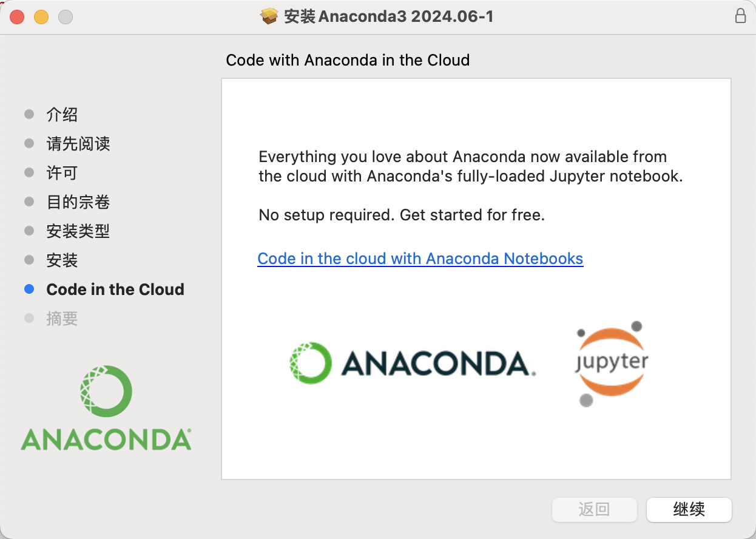Viewport: 756px width, 539px height.
Task: Select the 介绍 step in sidebar
Action: pyautogui.click(x=62, y=115)
